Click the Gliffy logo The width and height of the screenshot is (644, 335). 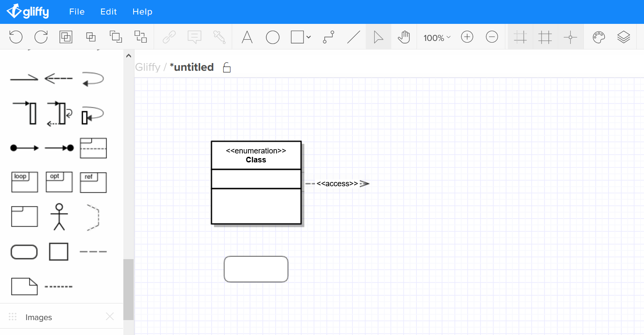[x=28, y=11]
